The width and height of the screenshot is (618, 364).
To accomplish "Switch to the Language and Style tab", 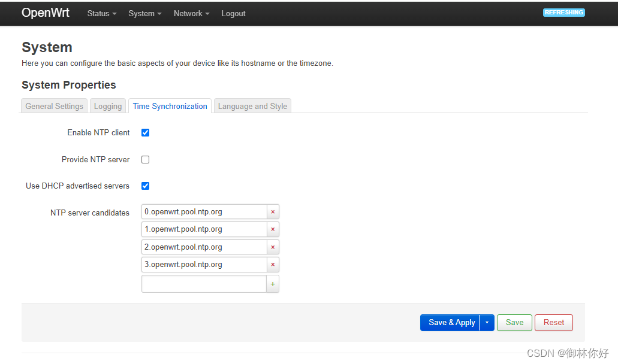I will pos(252,106).
